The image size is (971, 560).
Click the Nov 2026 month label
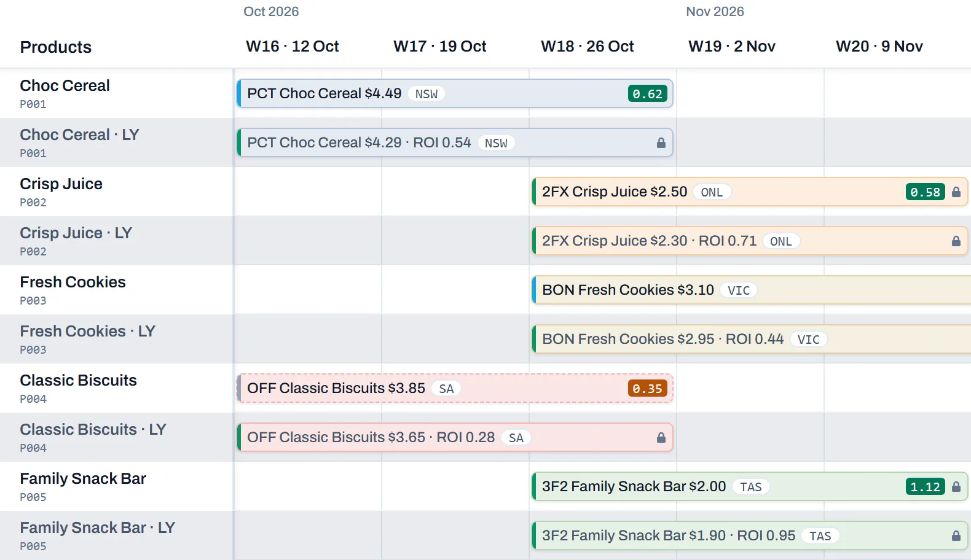point(715,12)
